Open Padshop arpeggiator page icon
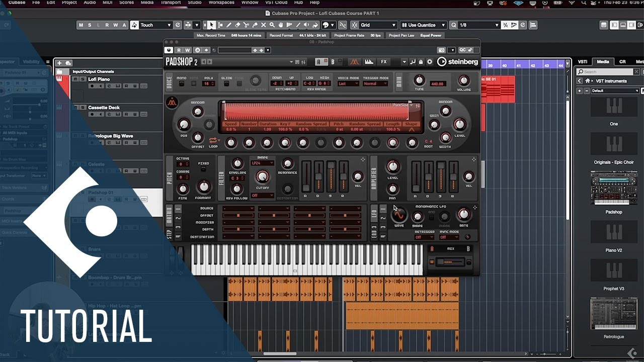This screenshot has height=362, width=644. click(369, 62)
